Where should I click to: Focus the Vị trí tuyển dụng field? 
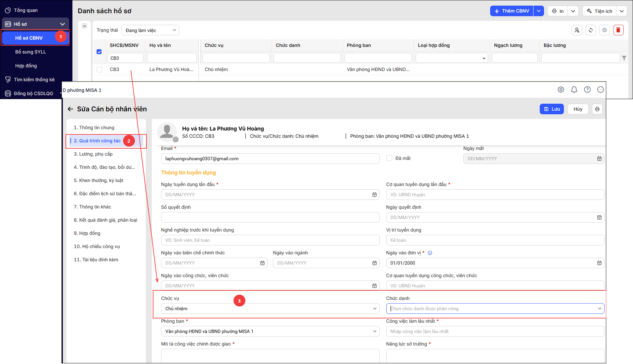coord(495,240)
